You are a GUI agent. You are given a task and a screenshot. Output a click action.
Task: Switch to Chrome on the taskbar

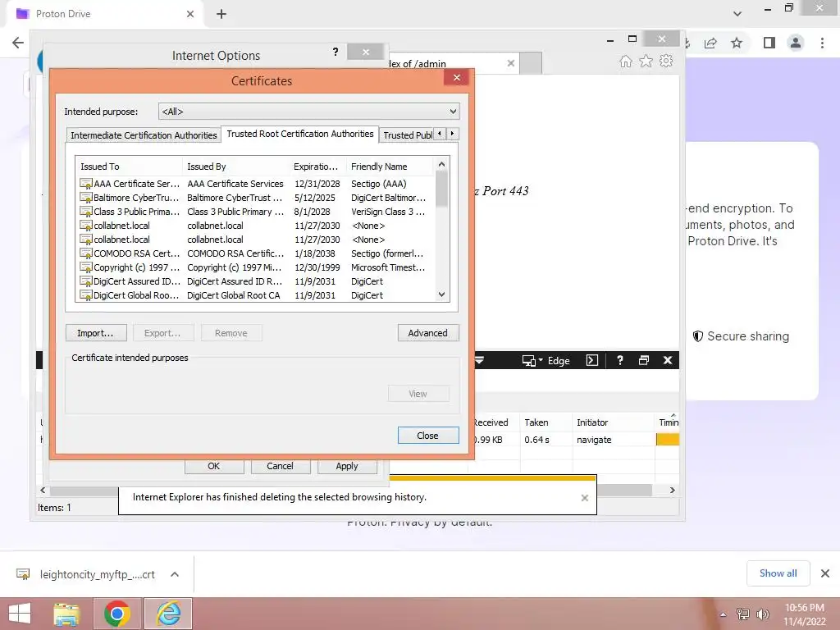tap(116, 614)
